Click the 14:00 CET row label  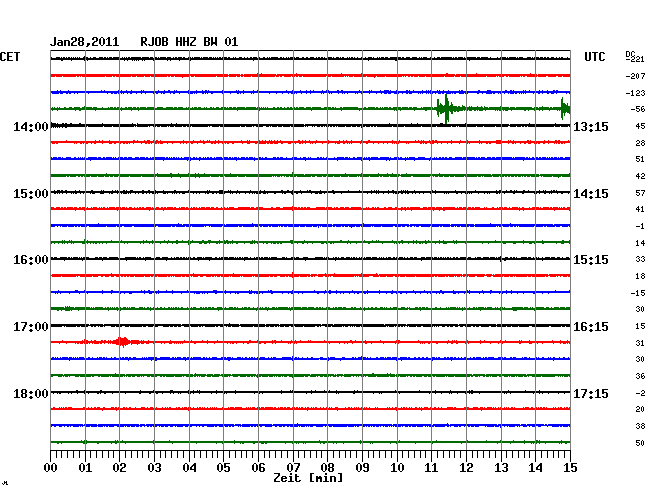click(31, 126)
